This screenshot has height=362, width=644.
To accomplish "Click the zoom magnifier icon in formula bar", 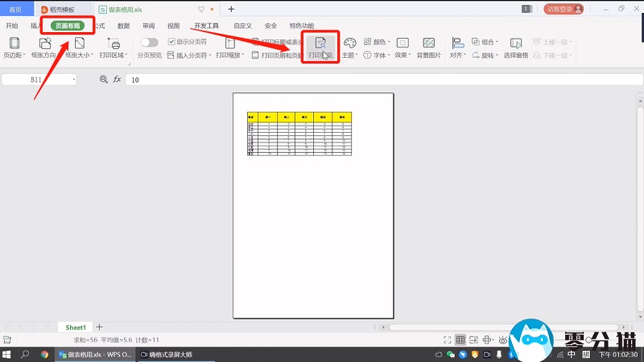I will tap(103, 80).
